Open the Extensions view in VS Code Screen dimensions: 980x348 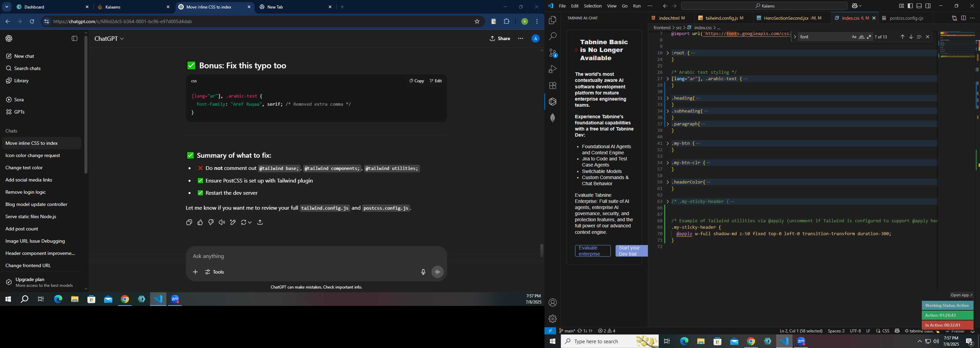(x=553, y=86)
